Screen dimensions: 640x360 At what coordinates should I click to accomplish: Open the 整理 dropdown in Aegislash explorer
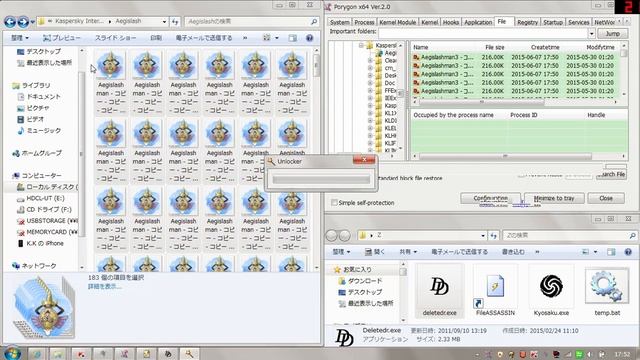(20, 38)
